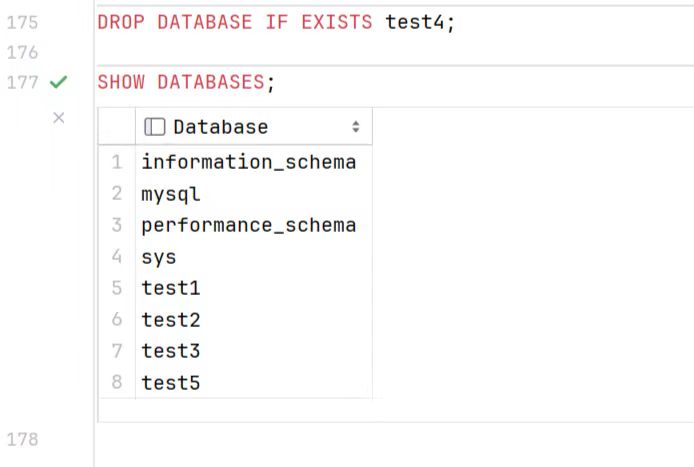
Task: Select the performance_schema result cell
Action: [254, 225]
